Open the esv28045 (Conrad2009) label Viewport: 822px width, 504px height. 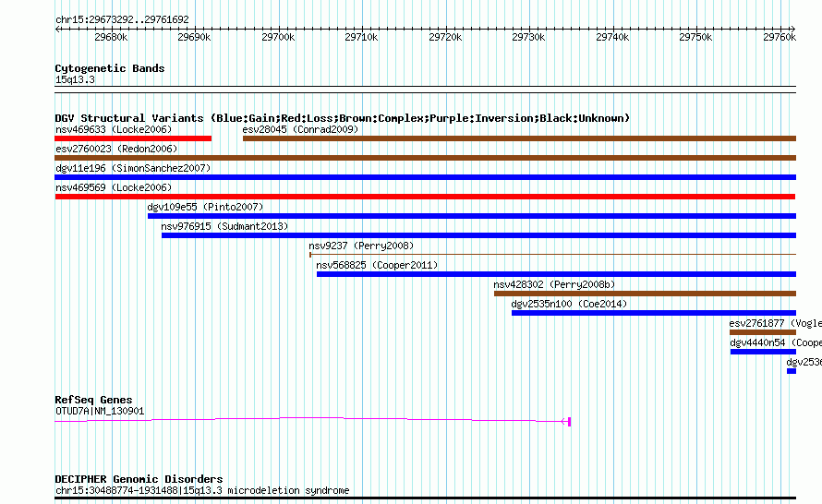tap(300, 129)
